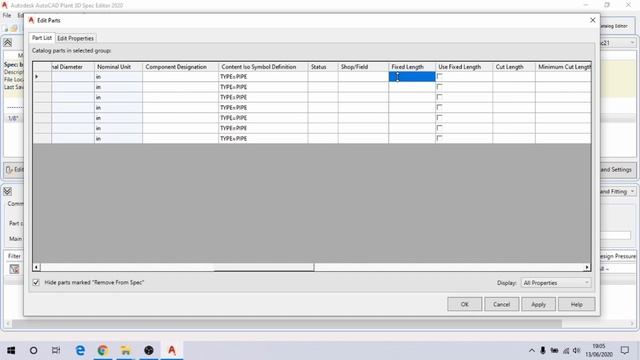Switch to AutoCAD Spec Editor taskbar icon
Screen dimensions: 640x360
(172, 350)
